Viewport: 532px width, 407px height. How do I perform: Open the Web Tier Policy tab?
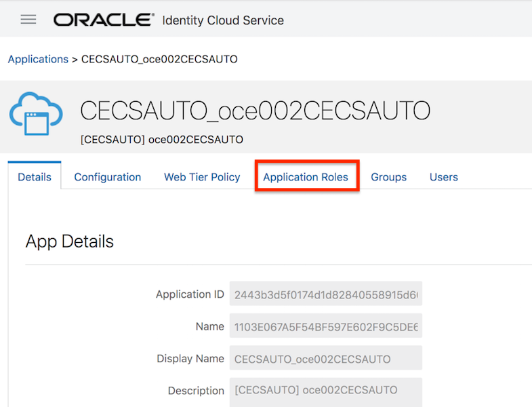[x=202, y=177]
